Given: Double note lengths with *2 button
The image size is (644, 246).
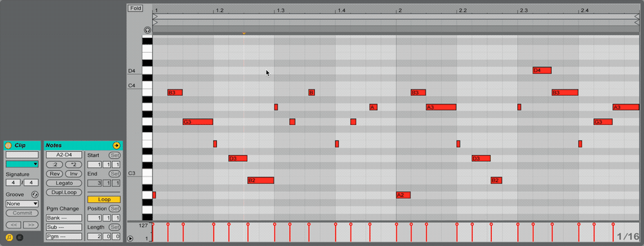Looking at the screenshot, I should [x=73, y=164].
